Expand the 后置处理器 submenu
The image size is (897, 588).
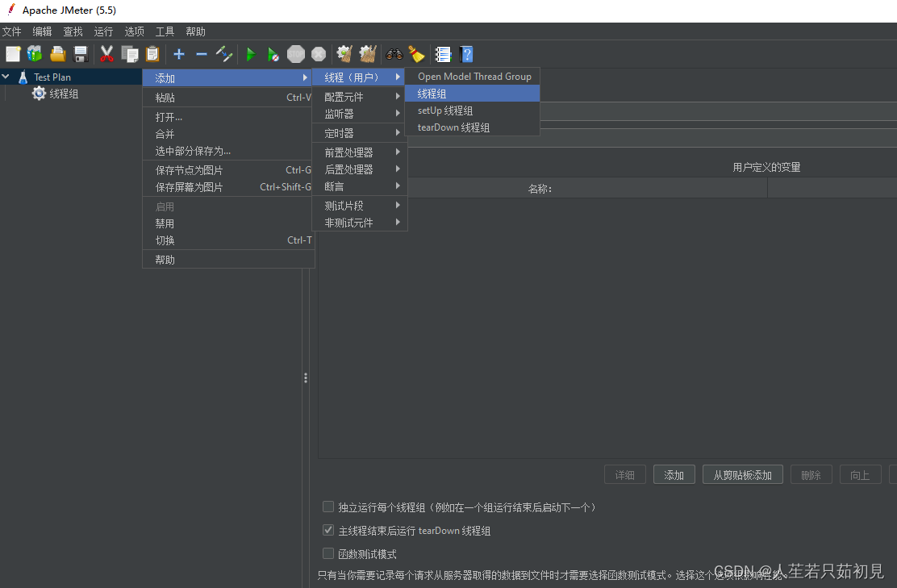pos(359,169)
